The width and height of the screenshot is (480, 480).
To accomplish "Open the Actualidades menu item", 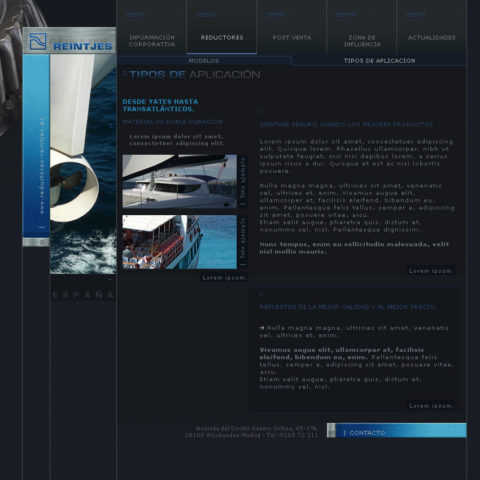I will coord(432,38).
